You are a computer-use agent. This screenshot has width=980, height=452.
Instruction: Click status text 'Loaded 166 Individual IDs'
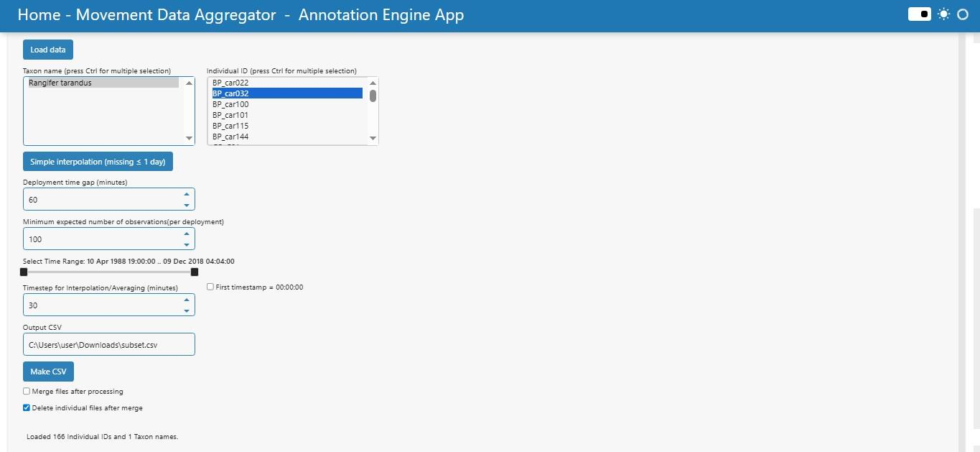pyautogui.click(x=102, y=436)
